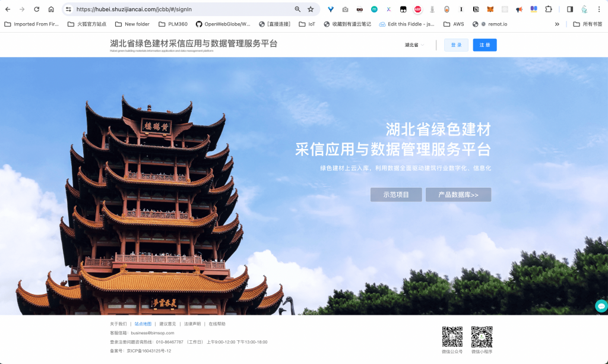Reload the page
This screenshot has height=364, width=608.
click(x=37, y=10)
